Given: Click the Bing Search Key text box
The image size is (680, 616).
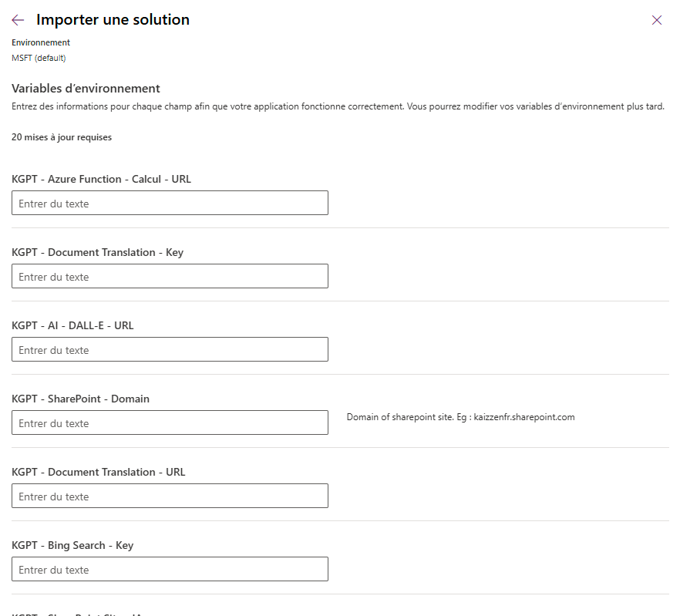Looking at the screenshot, I should point(170,569).
